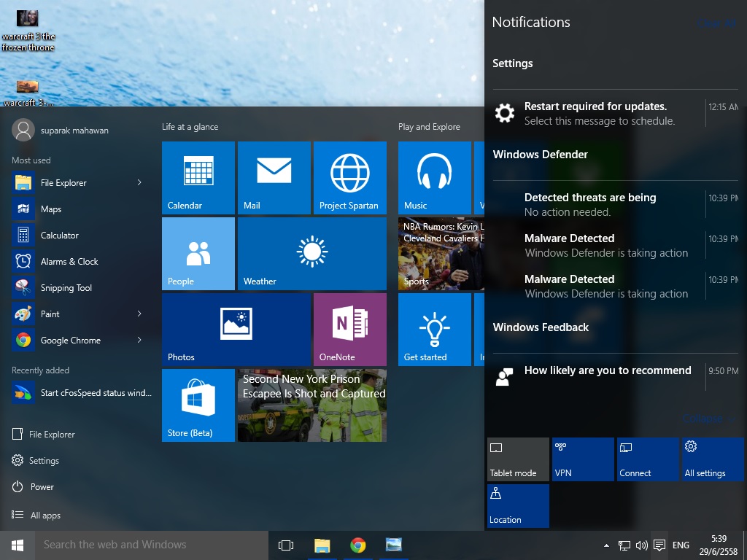The image size is (747, 560).
Task: Toggle the VPN quick action
Action: (582, 459)
